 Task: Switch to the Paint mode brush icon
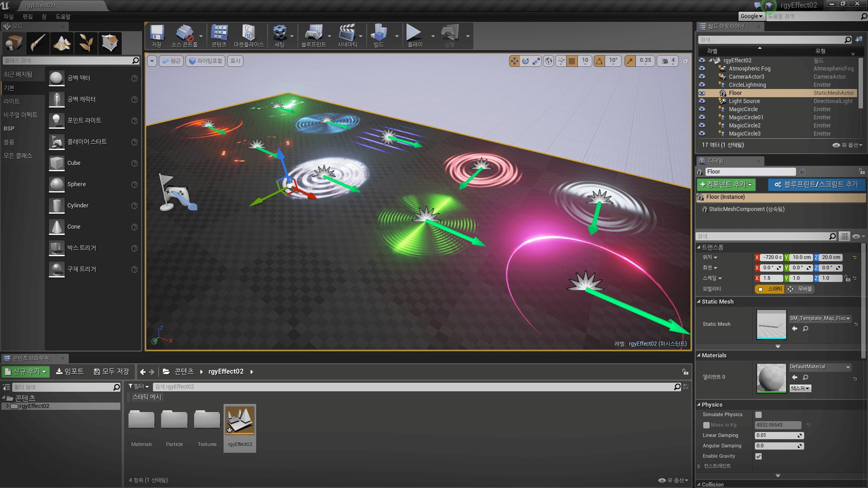tap(38, 43)
